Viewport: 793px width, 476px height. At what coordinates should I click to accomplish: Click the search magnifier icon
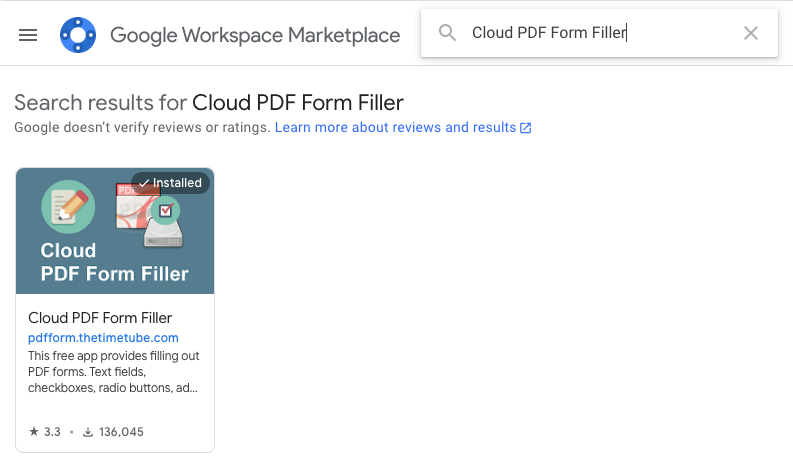[x=447, y=33]
